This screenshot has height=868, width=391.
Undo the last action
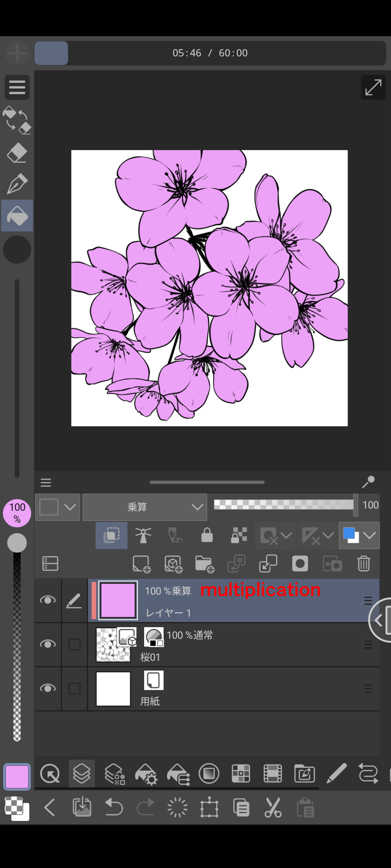(114, 807)
